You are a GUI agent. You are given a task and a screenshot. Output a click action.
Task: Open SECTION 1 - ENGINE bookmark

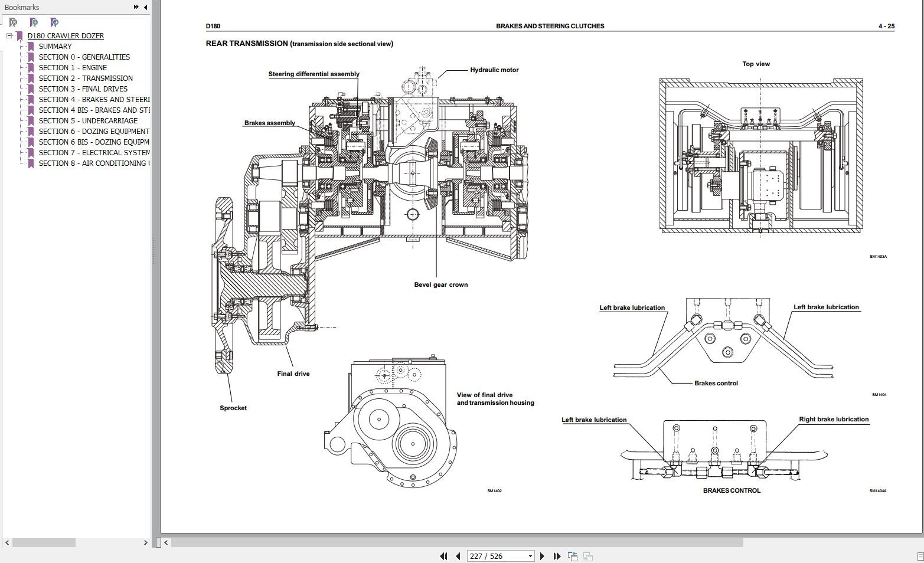[x=73, y=67]
